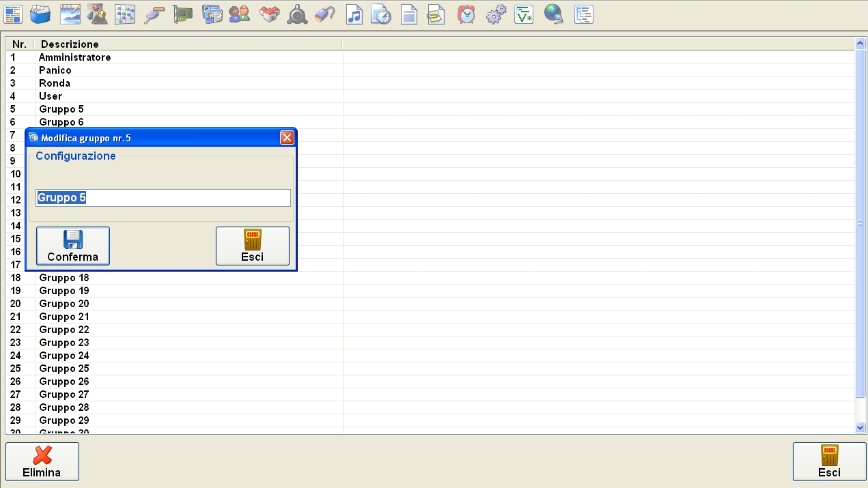
Task: Open the landscape picture map icon
Action: tap(70, 14)
